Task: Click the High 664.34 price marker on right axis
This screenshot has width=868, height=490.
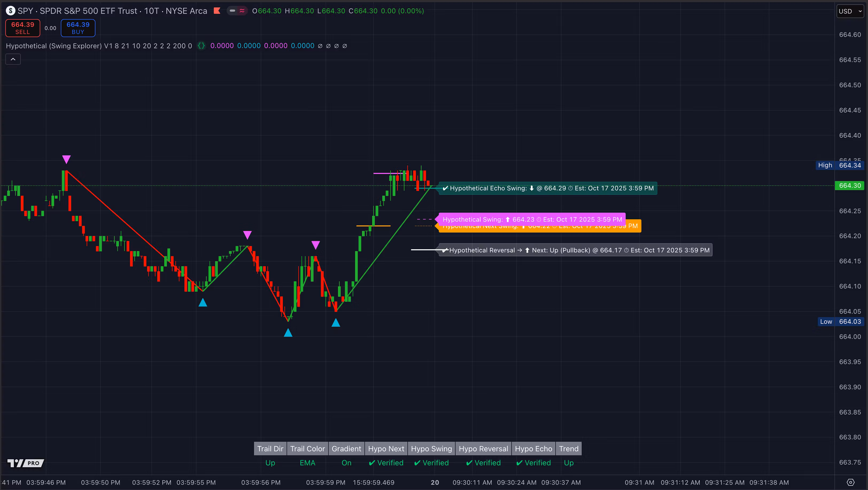Action: (840, 165)
